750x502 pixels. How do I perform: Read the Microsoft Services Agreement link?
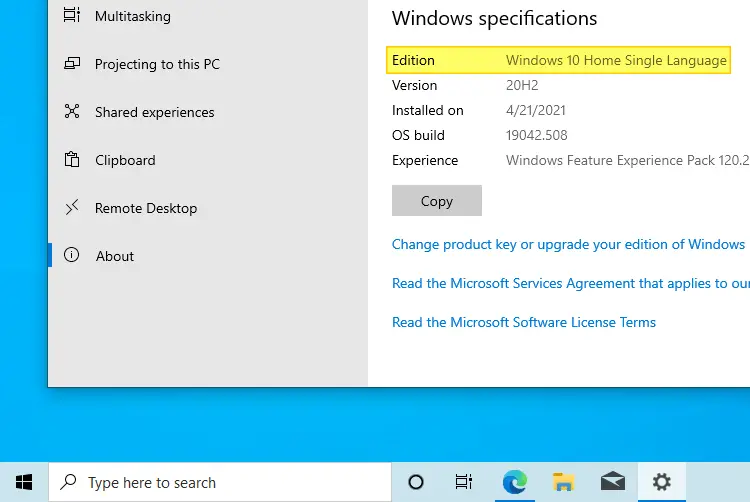click(x=571, y=283)
